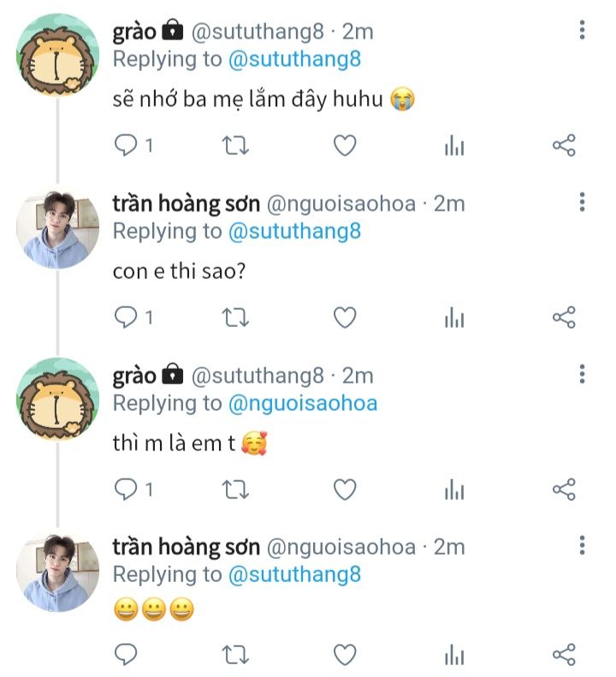Screen dimensions: 616x677
Task: Open more options for 'thì m là em t' tweet
Action: (x=582, y=374)
